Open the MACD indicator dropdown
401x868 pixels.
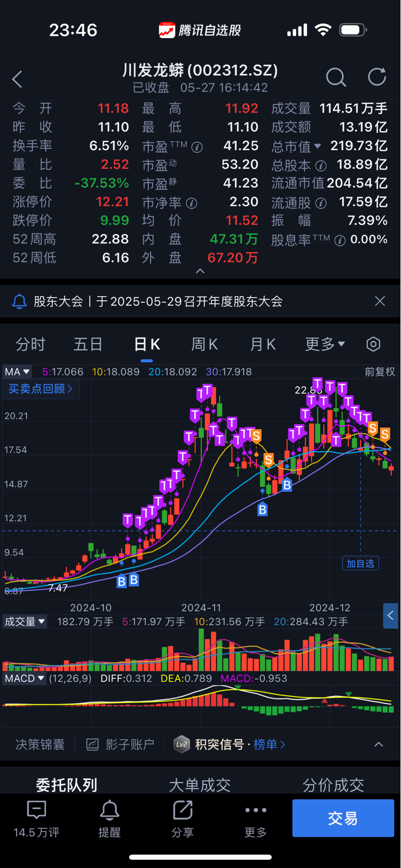25,678
